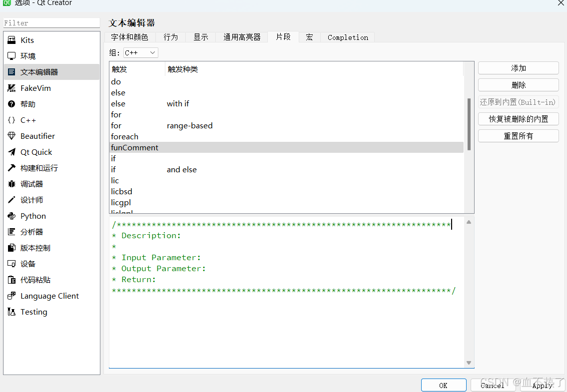Focus the Filter search field
Image resolution: width=567 pixels, height=392 pixels.
pos(51,23)
